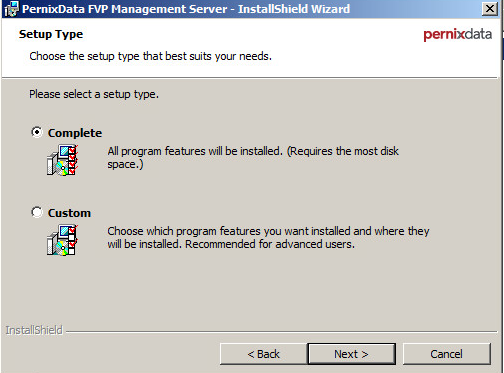Click the Setup Type heading
504x373 pixels.
click(51, 34)
